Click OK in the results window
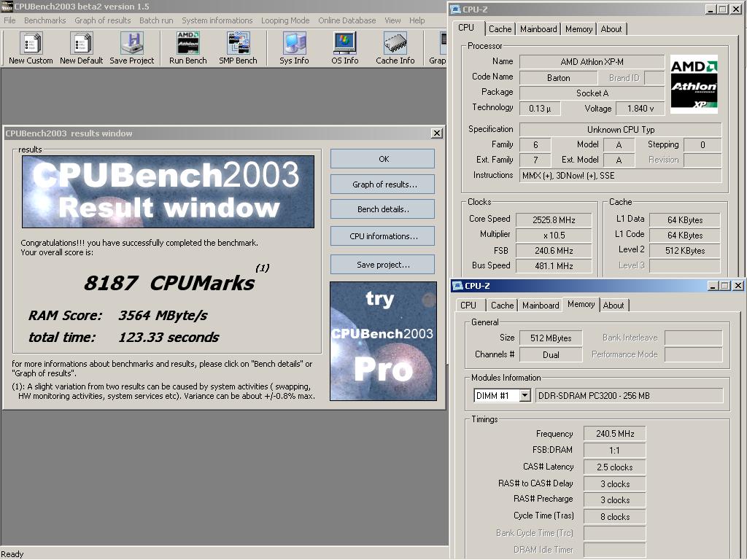Image resolution: width=747 pixels, height=560 pixels. (x=382, y=158)
